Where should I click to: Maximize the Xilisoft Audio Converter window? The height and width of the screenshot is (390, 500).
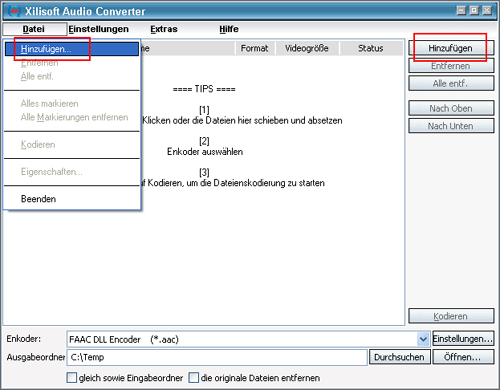click(474, 10)
